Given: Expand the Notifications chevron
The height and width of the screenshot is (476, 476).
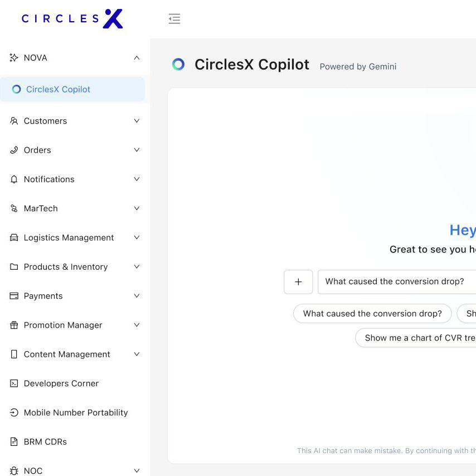Looking at the screenshot, I should [x=137, y=179].
